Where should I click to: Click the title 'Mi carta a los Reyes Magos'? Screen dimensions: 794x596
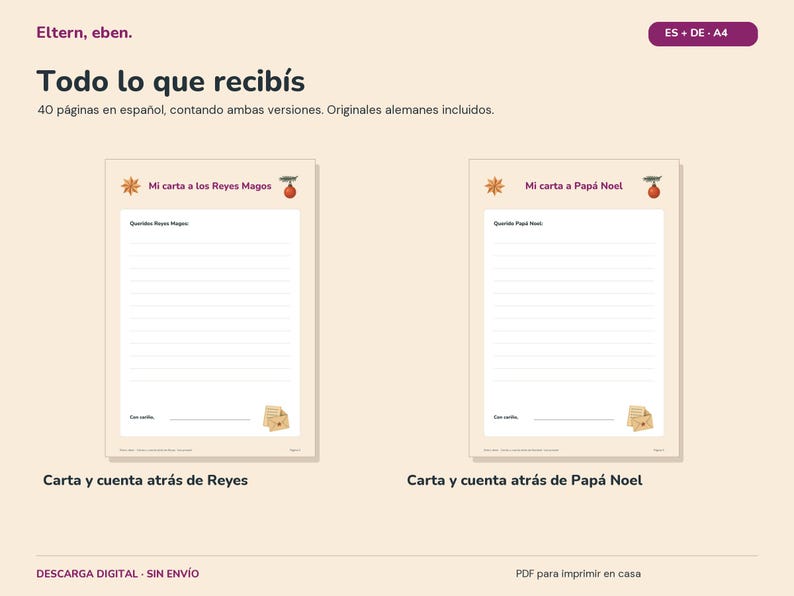(210, 186)
